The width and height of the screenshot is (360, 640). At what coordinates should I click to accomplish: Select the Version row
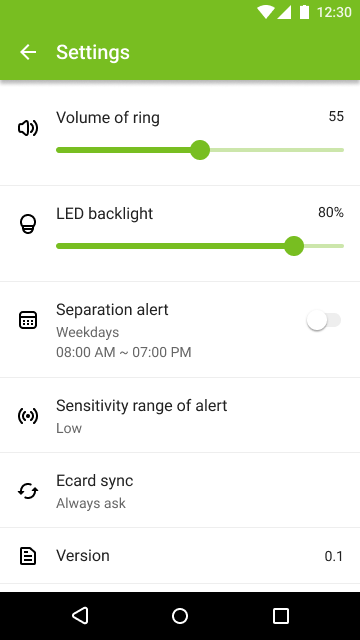point(180,556)
